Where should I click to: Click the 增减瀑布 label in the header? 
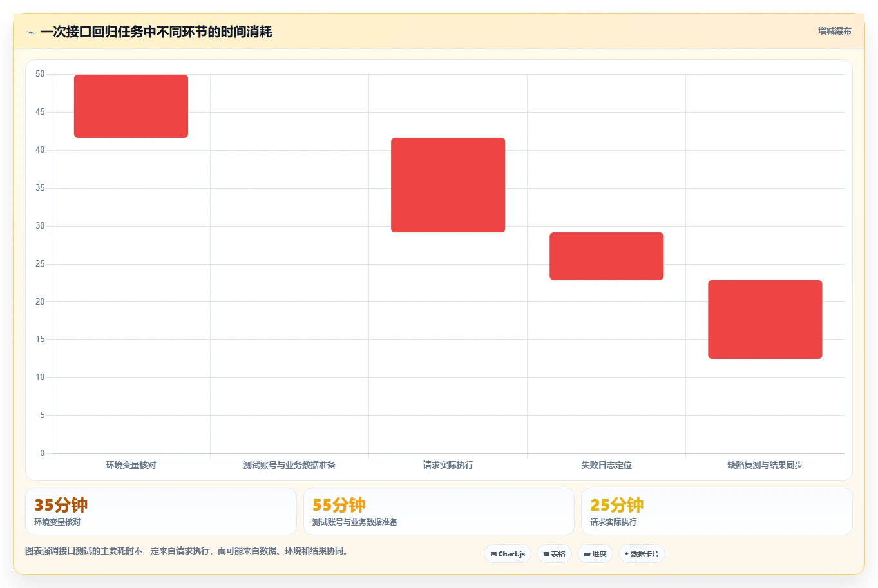834,31
